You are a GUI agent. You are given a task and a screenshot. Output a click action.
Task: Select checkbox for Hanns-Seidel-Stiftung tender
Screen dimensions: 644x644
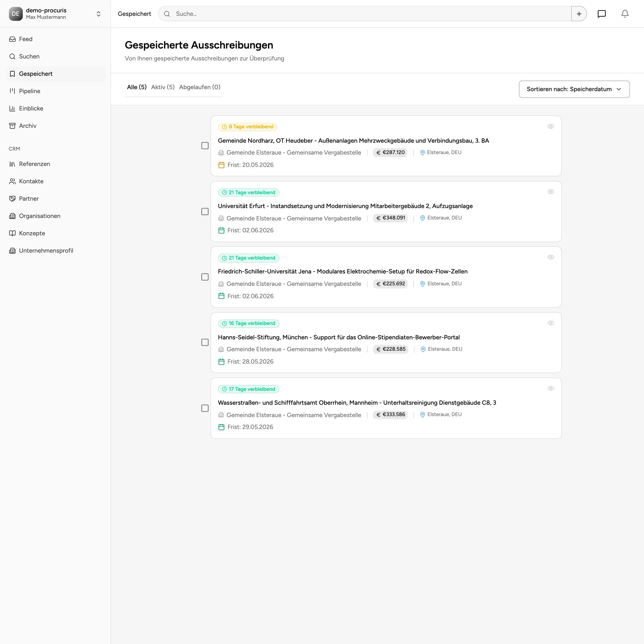click(x=205, y=342)
